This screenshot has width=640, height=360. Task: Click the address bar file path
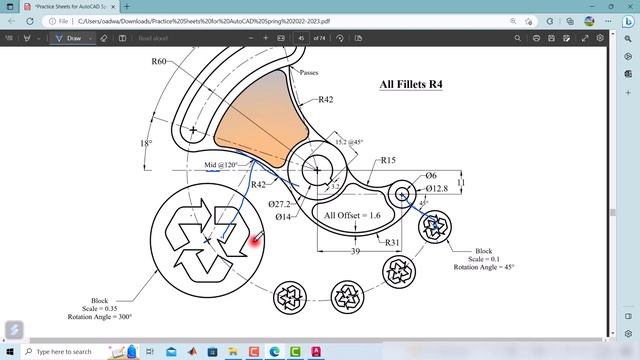(x=204, y=21)
